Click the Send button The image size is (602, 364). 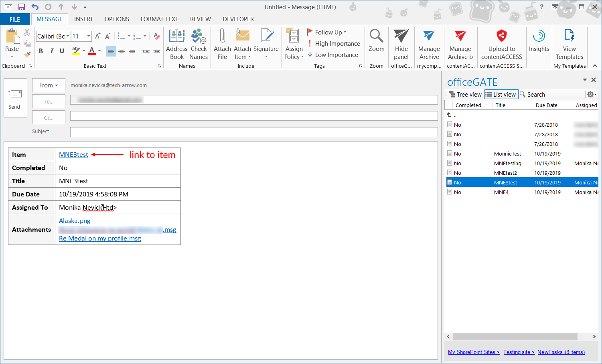15,98
